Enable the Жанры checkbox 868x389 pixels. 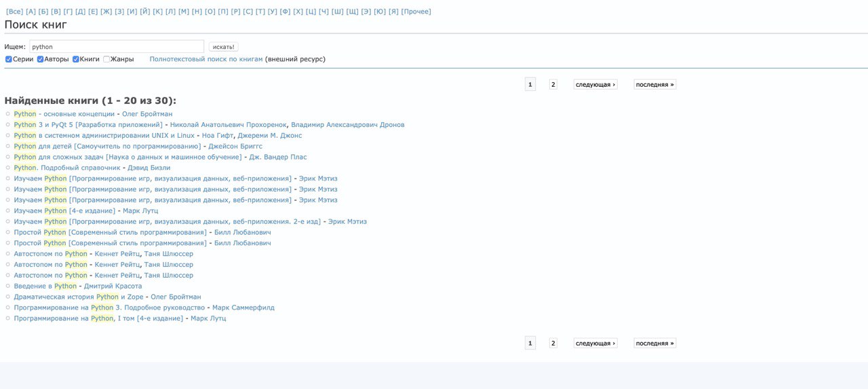pos(106,59)
